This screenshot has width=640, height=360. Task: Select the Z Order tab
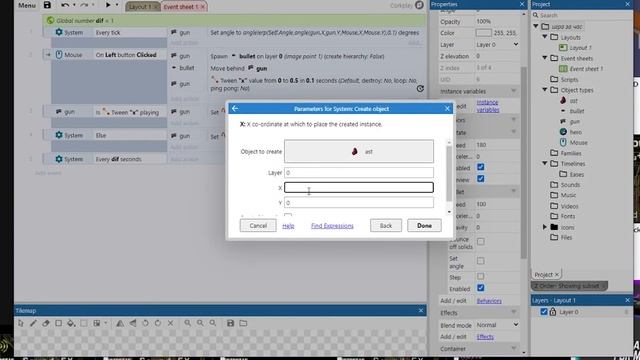[x=569, y=286]
